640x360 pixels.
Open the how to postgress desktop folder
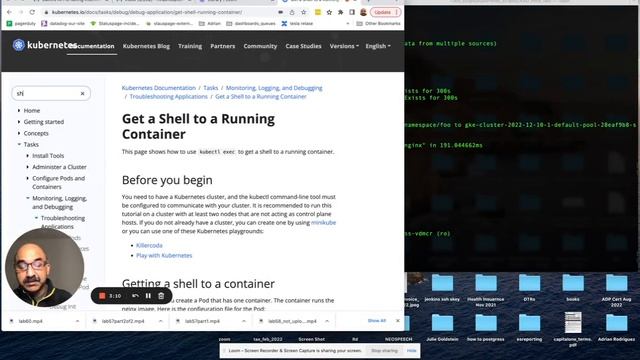486,328
